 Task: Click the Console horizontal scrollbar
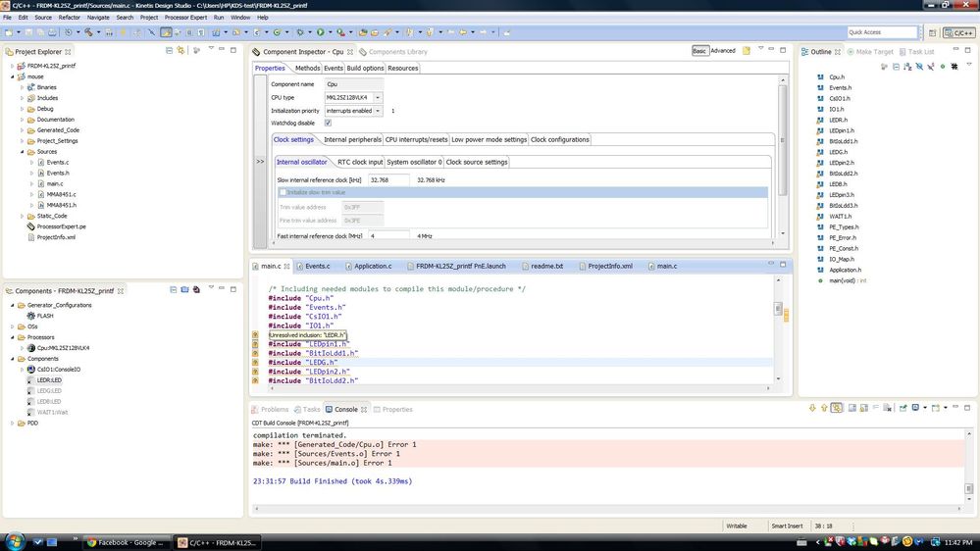pyautogui.click(x=607, y=509)
